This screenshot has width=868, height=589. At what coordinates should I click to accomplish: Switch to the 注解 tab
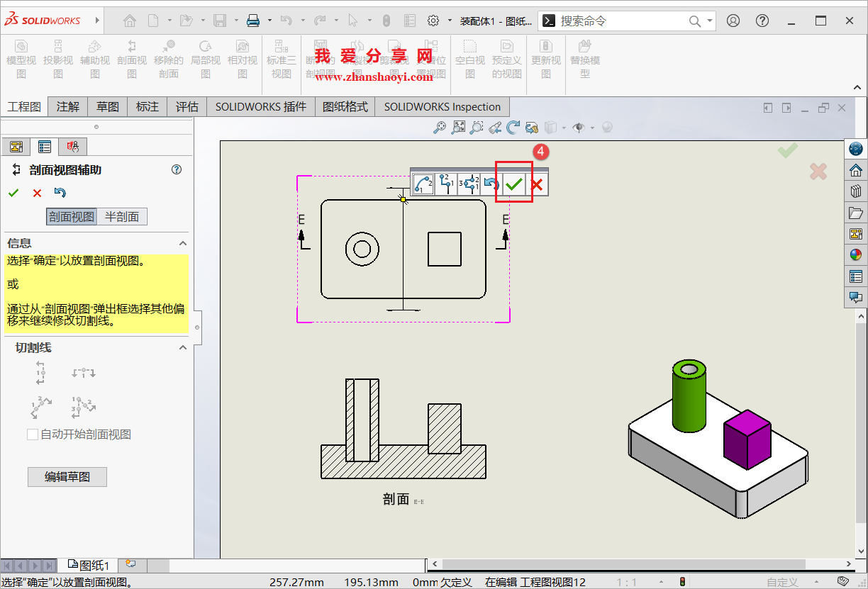(x=68, y=107)
